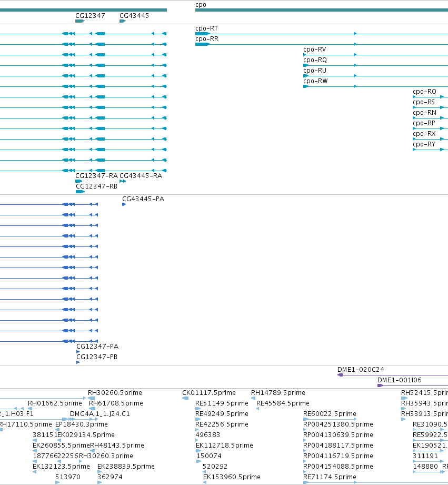Select the RP004251380.5prime label
This screenshot has width=448, height=485.
click(x=338, y=424)
